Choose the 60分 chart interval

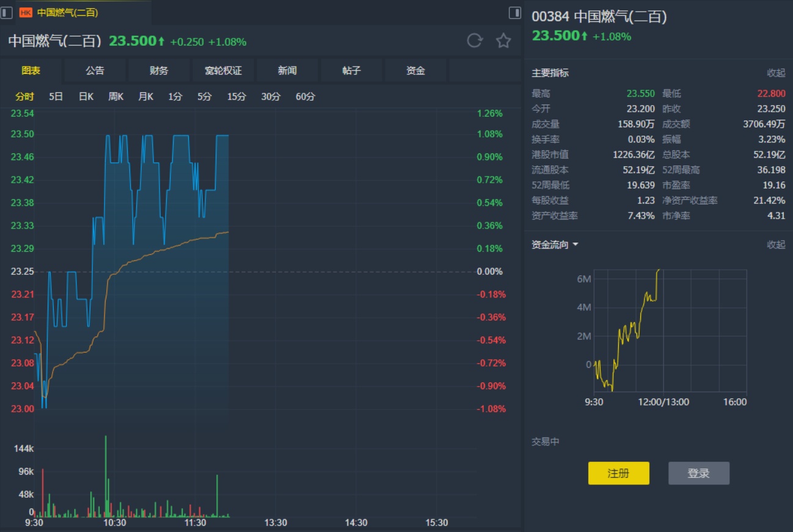[x=305, y=97]
